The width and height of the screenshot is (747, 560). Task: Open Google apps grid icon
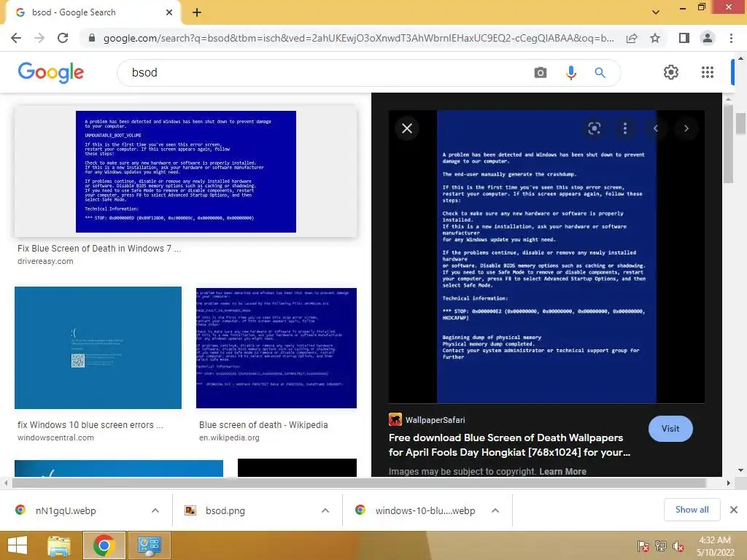pyautogui.click(x=708, y=72)
